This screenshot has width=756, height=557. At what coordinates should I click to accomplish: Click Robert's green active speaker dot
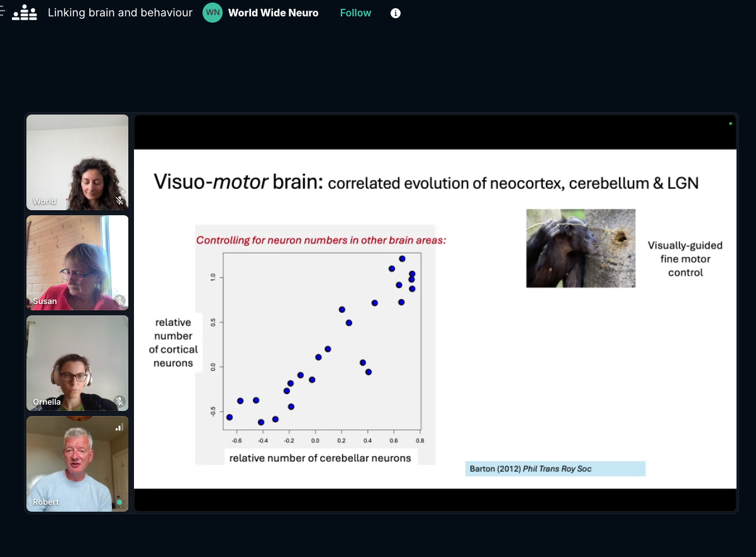click(120, 502)
